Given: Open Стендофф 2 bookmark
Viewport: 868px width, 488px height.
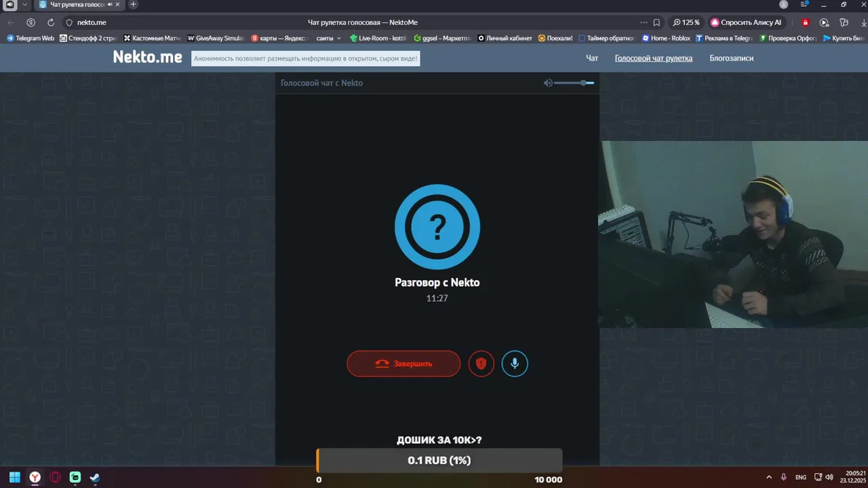Looking at the screenshot, I should 89,39.
